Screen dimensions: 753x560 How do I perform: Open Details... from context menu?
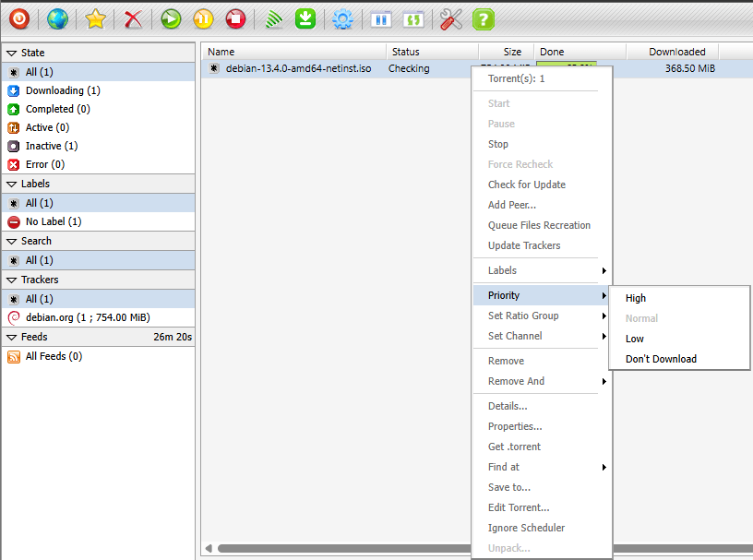tap(542, 406)
